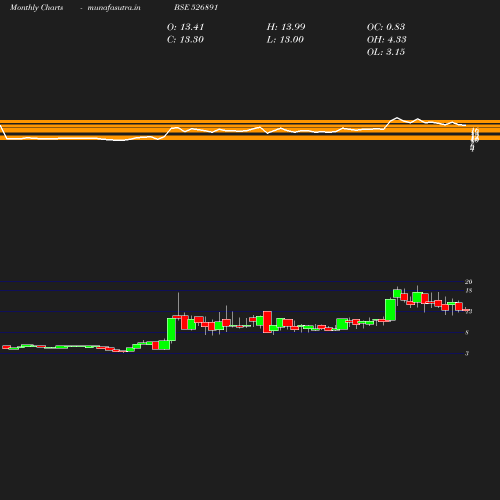Screen dimensions: 500x500
Task: Click the white indicator line peak in orange band
Action: click(x=397, y=118)
